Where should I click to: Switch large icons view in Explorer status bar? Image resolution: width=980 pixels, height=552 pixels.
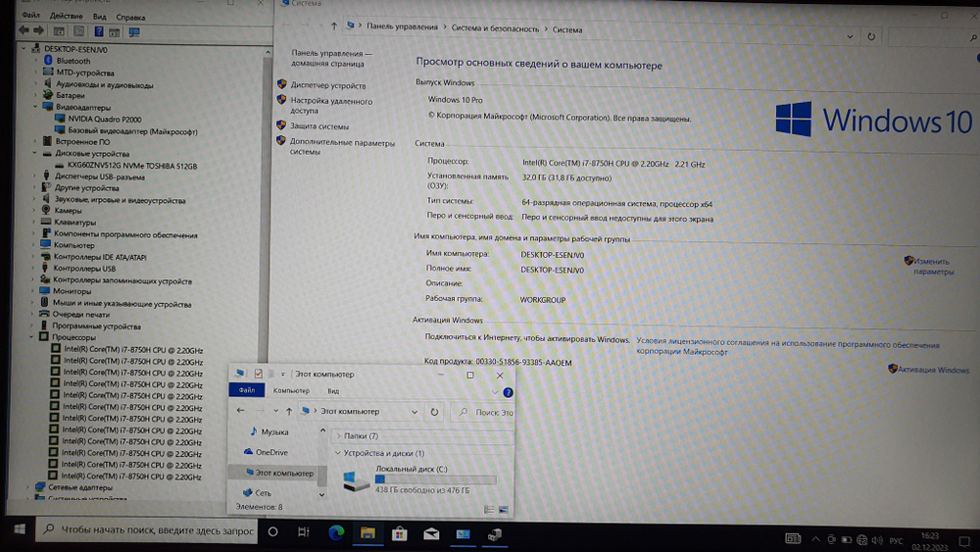pyautogui.click(x=504, y=510)
